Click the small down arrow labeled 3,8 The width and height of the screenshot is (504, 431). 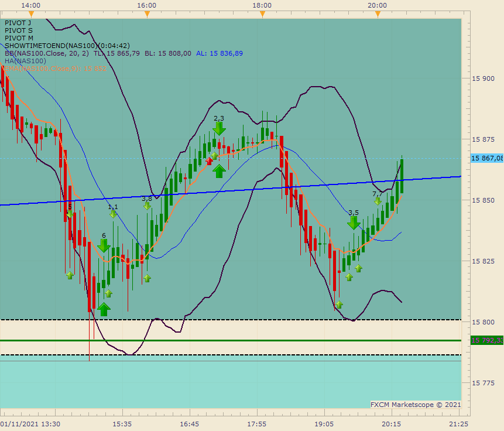(x=147, y=206)
